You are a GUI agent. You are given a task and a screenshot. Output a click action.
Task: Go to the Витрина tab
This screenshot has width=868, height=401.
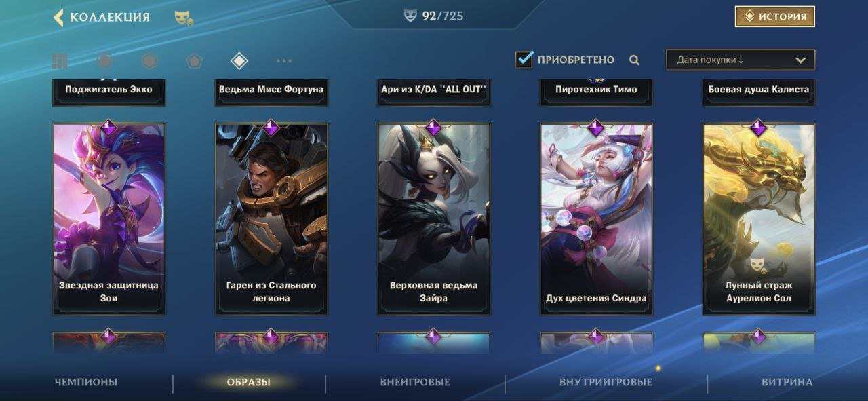(x=787, y=382)
